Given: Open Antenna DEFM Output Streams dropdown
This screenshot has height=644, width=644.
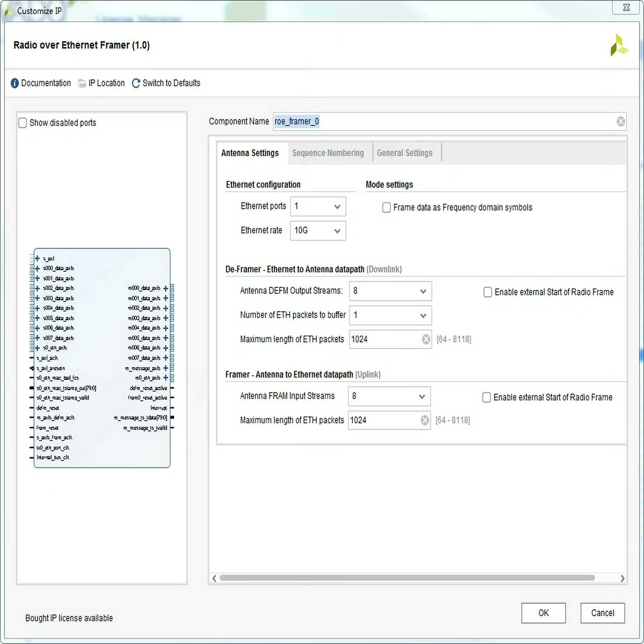Looking at the screenshot, I should tap(390, 291).
